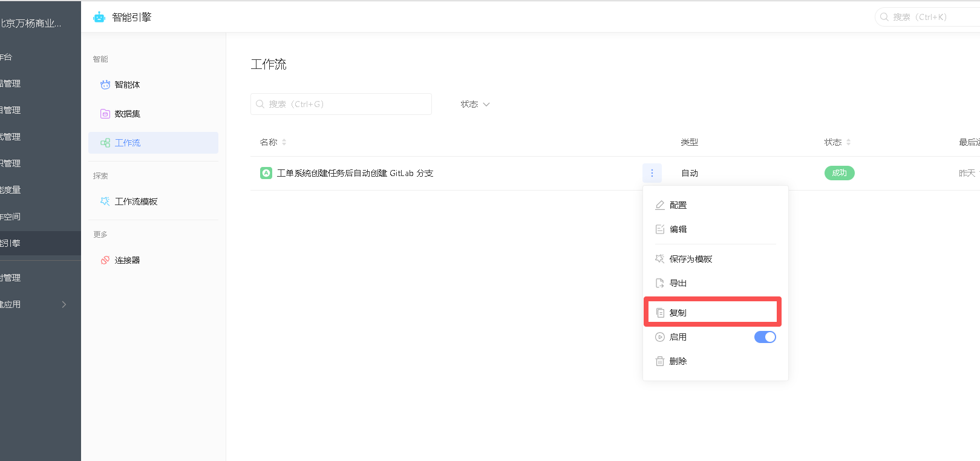Expand the 状态 filter dropdown
The image size is (980, 461).
click(475, 104)
